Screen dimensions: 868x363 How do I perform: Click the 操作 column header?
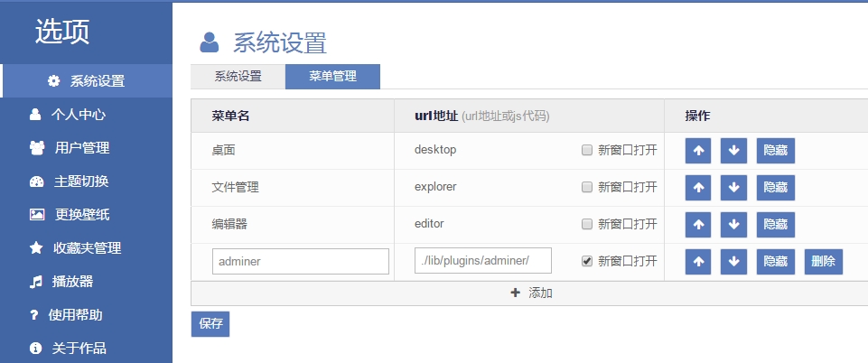(766, 116)
